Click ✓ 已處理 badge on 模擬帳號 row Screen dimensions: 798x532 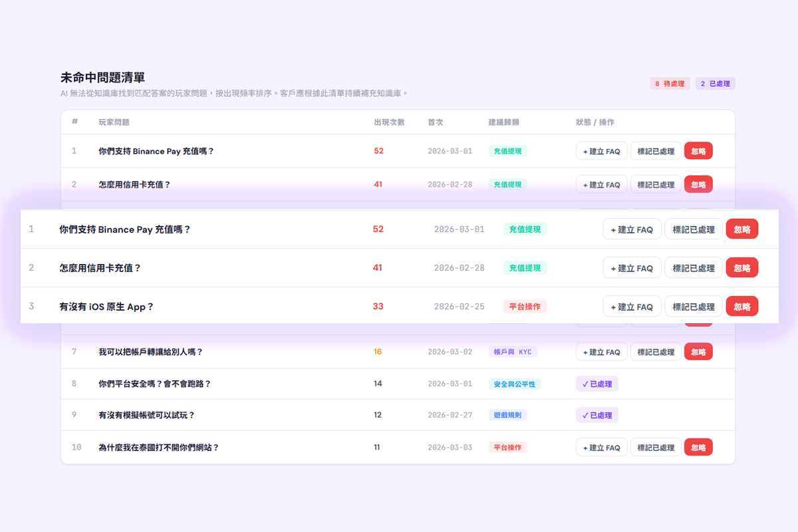pyautogui.click(x=597, y=415)
